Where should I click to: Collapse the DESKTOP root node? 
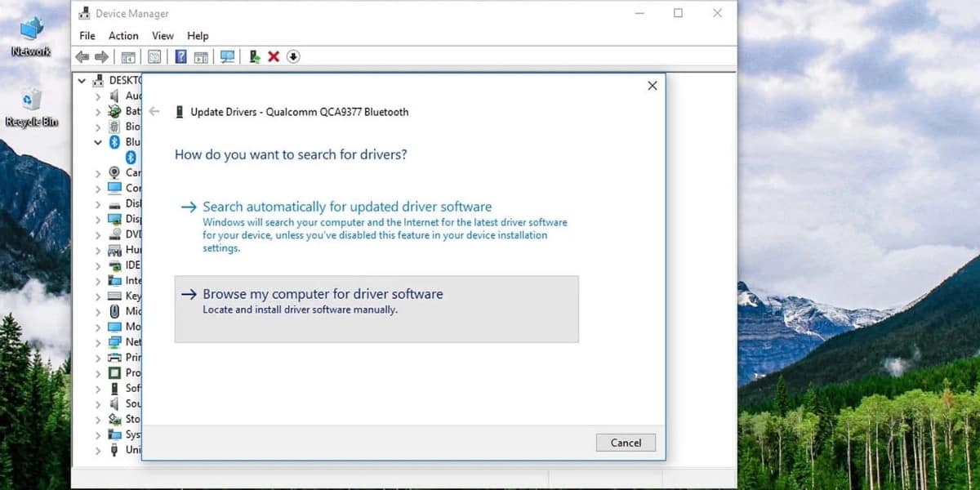click(x=81, y=80)
